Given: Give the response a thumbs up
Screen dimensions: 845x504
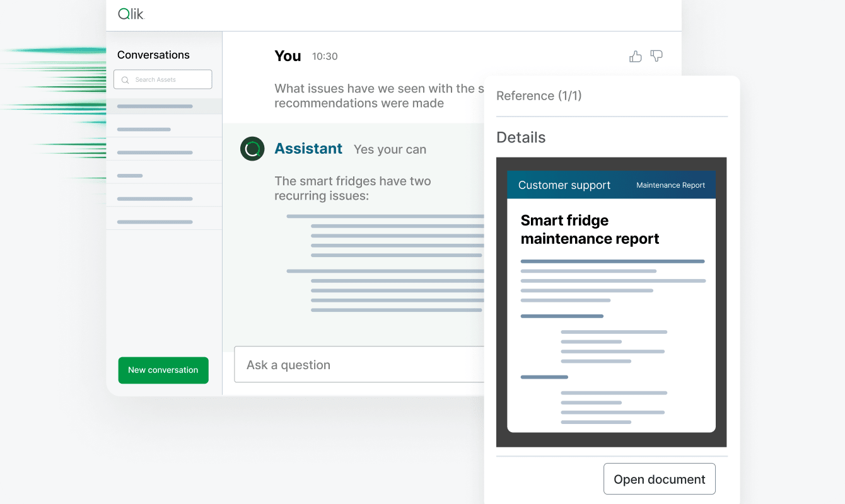Looking at the screenshot, I should (636, 57).
